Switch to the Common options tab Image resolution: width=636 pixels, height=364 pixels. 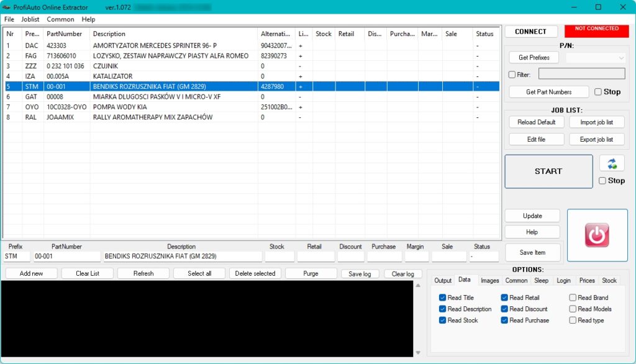(x=516, y=280)
